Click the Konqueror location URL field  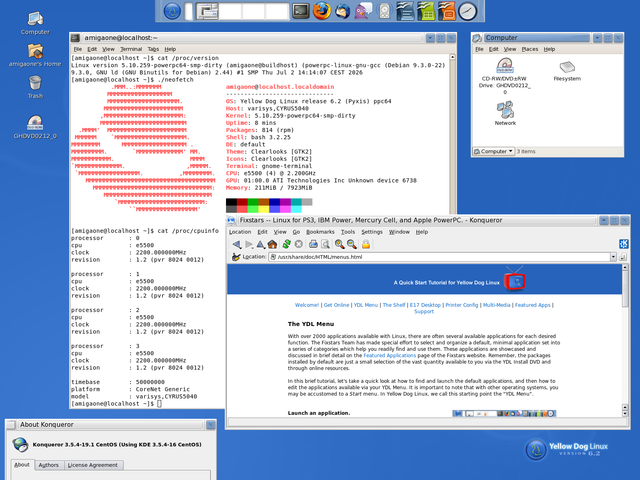click(x=440, y=257)
